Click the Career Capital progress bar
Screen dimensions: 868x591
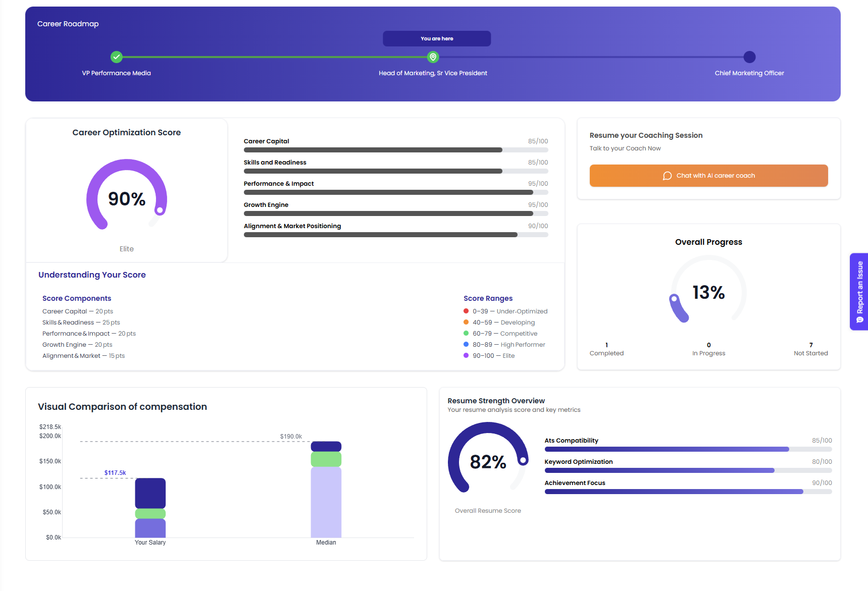tap(396, 150)
